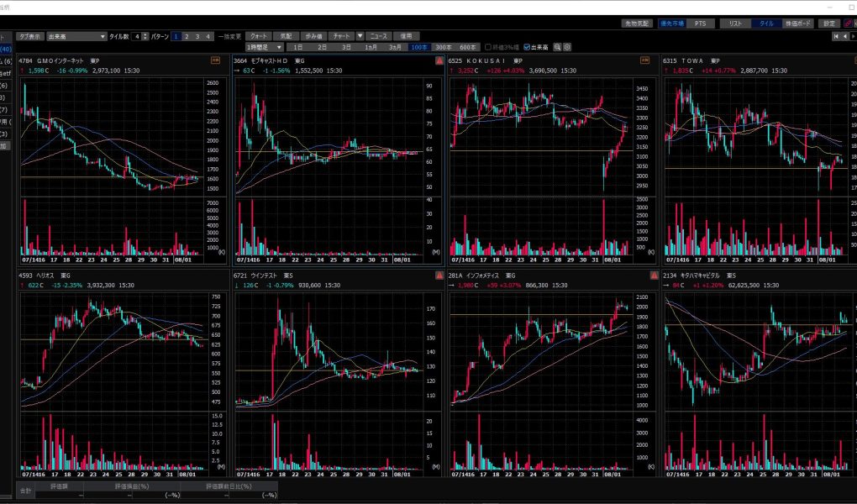This screenshot has width=857, height=504.
Task: Open the 出来高 sort dropdown
Action: [76, 36]
